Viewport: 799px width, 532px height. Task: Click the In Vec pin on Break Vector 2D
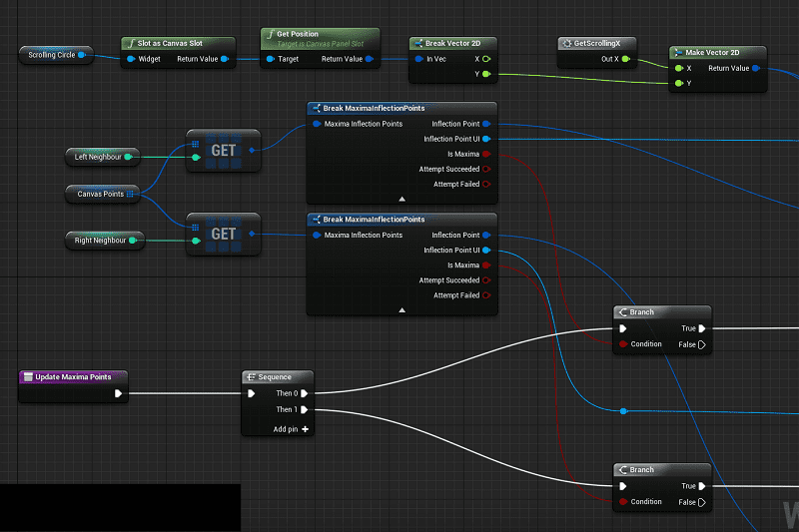[418, 59]
